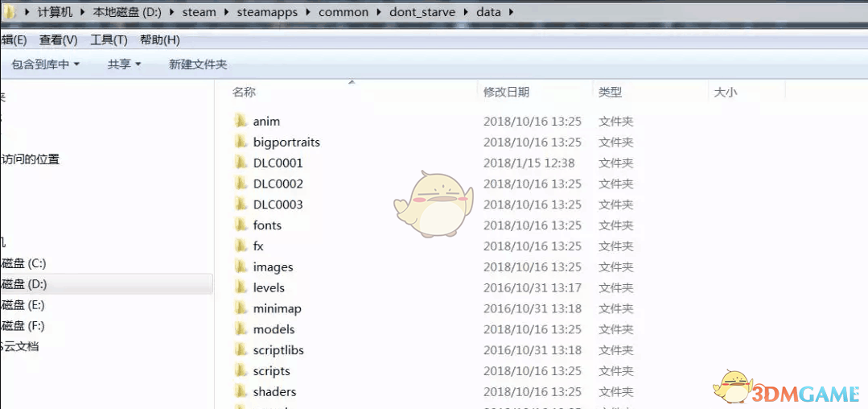868x409 pixels.
Task: Select the DLC0001 folder icon
Action: (x=241, y=163)
